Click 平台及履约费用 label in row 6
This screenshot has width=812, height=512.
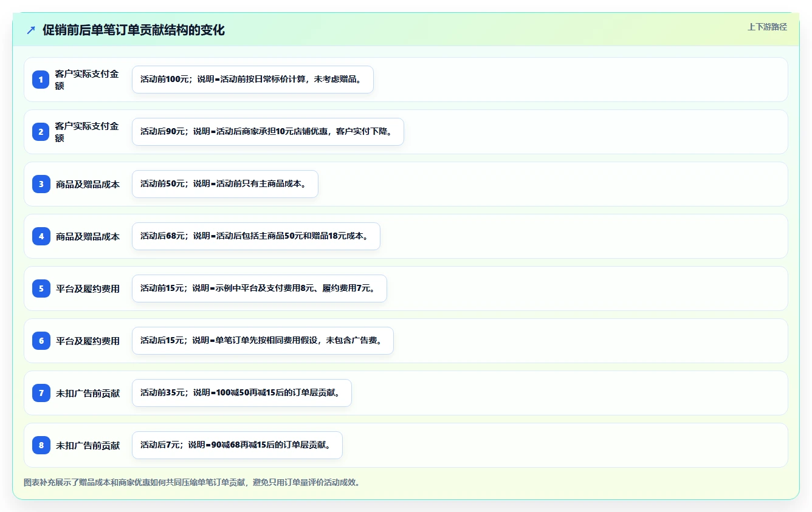[88, 341]
